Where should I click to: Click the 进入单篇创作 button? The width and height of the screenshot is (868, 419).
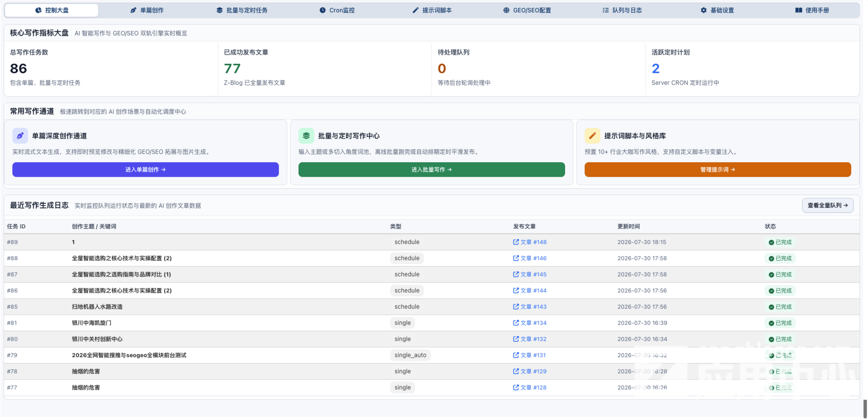coord(146,170)
